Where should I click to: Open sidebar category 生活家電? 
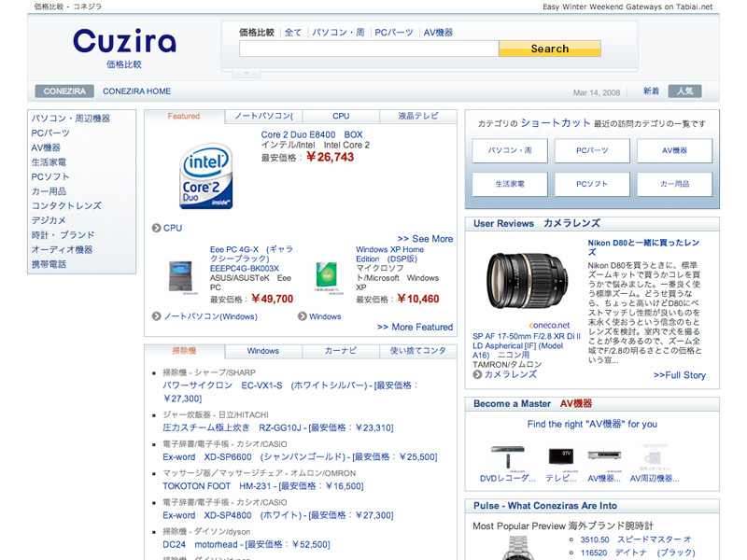[x=49, y=161]
